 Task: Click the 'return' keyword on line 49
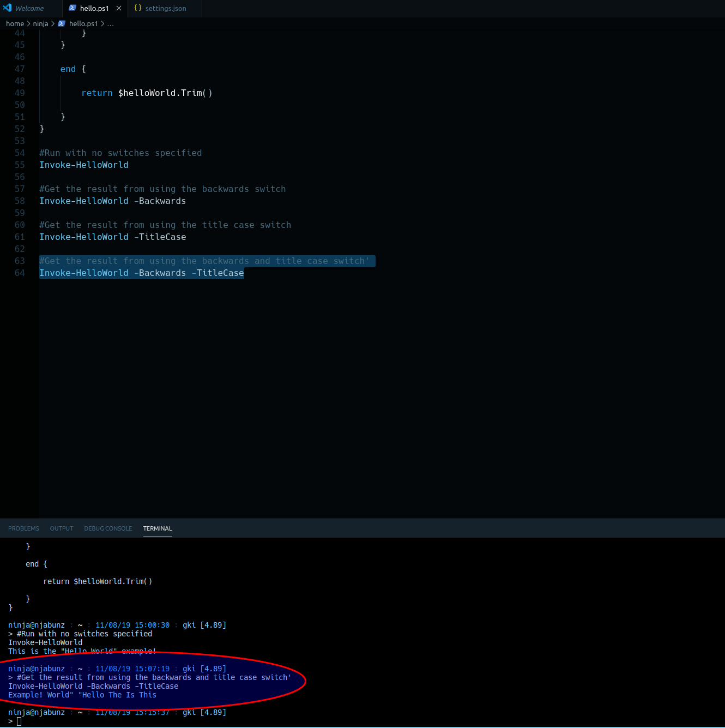point(97,93)
